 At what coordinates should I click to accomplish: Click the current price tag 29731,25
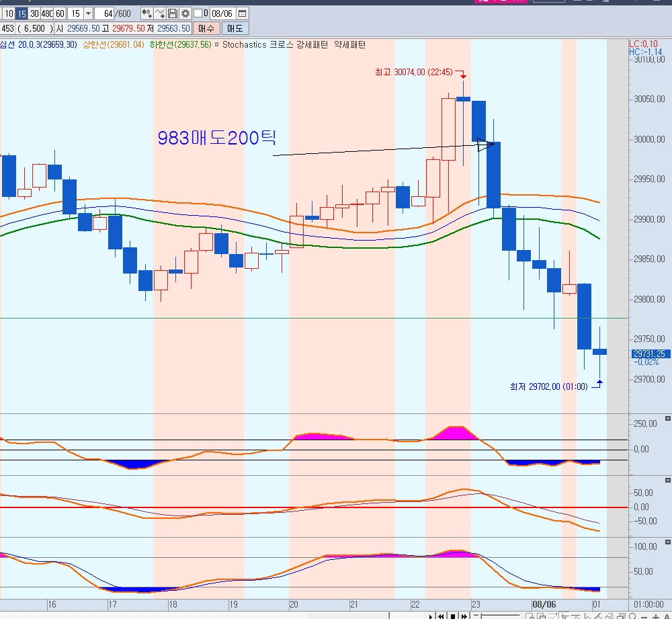click(x=650, y=354)
